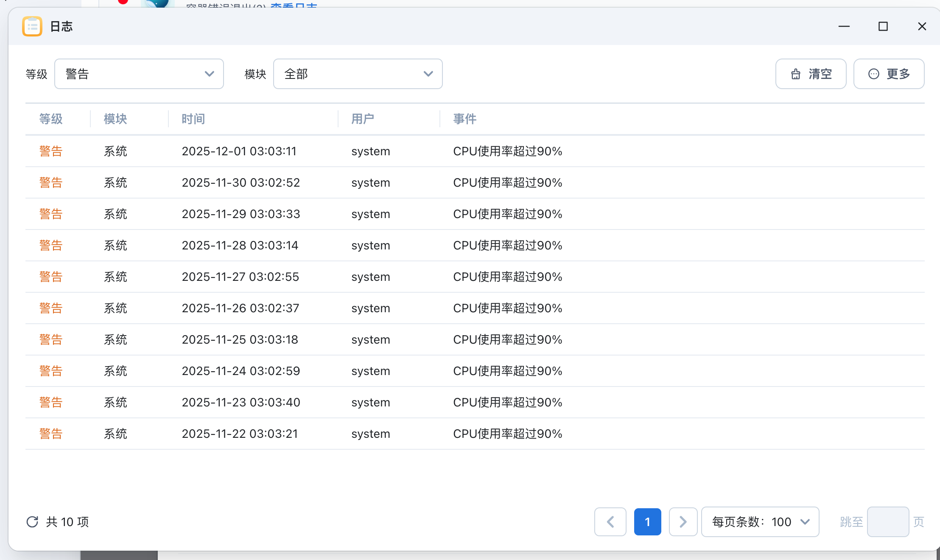This screenshot has width=940, height=560.
Task: Click the 更多 button
Action: coord(889,73)
